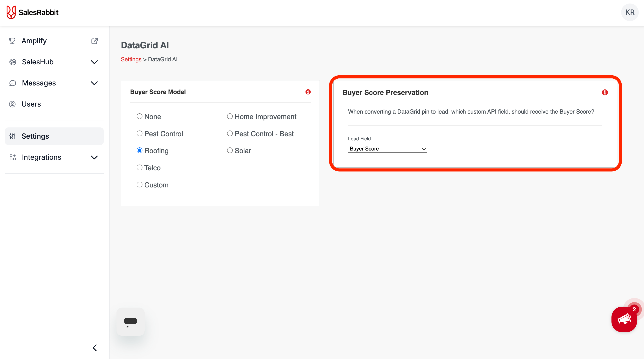Open the chat bubble widget
Viewport: 644px width, 359px height.
pyautogui.click(x=131, y=321)
